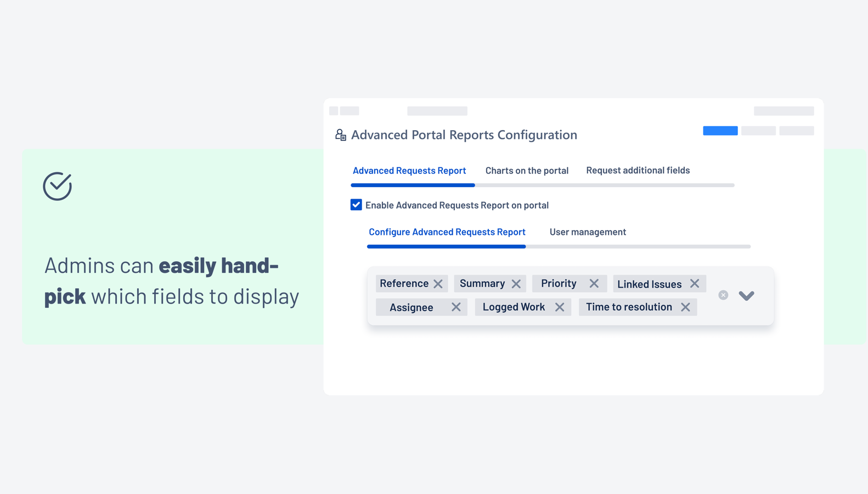Click the Linked Issues tag label
Image resolution: width=868 pixels, height=494 pixels.
click(649, 284)
